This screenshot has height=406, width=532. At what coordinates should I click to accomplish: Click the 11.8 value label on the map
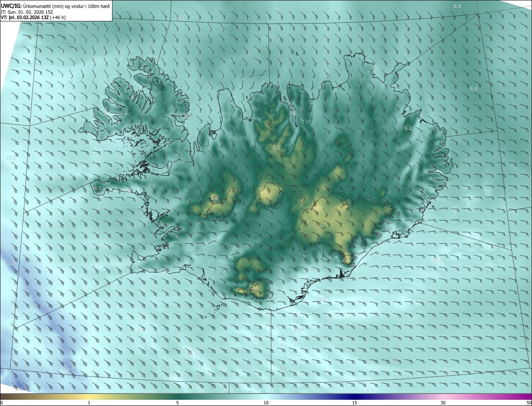click(x=69, y=367)
